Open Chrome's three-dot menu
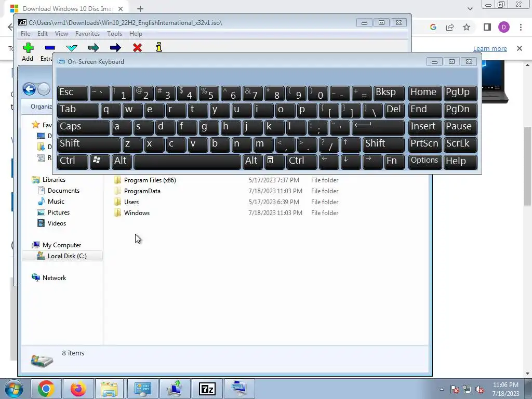The width and height of the screenshot is (532, 399). click(x=521, y=27)
